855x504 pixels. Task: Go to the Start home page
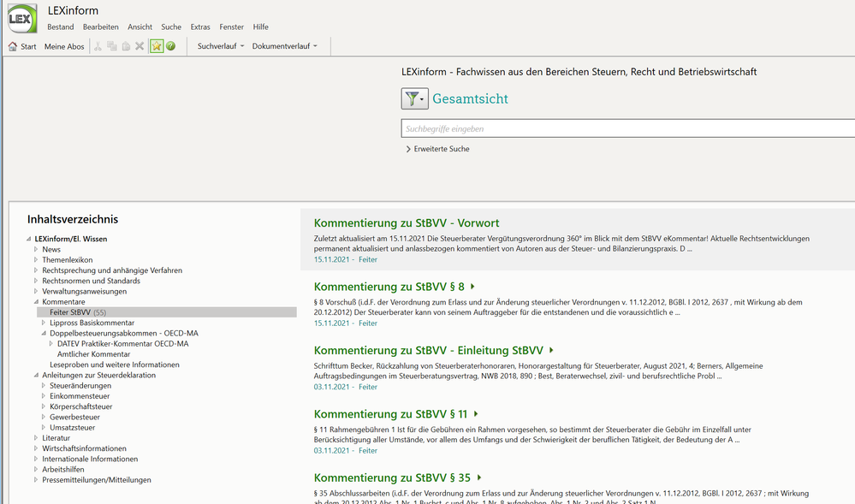[22, 46]
